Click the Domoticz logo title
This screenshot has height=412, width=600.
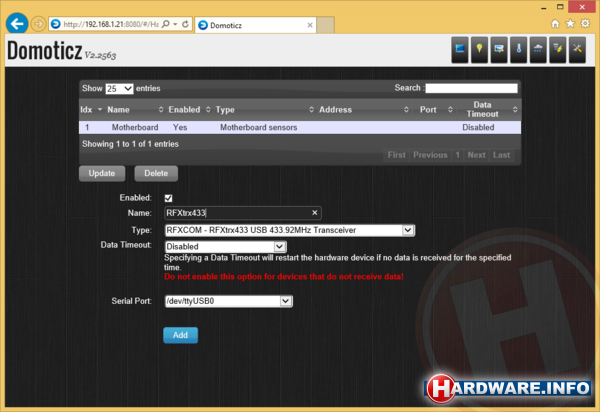click(x=45, y=50)
